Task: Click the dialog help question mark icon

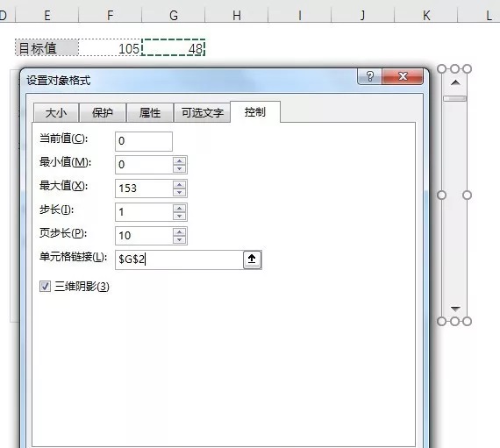Action: [369, 76]
